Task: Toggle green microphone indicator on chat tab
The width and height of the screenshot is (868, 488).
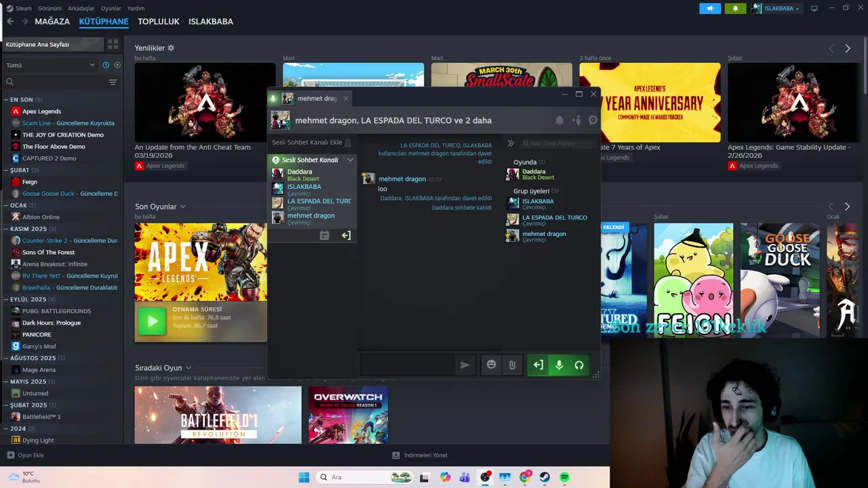Action: [x=274, y=98]
